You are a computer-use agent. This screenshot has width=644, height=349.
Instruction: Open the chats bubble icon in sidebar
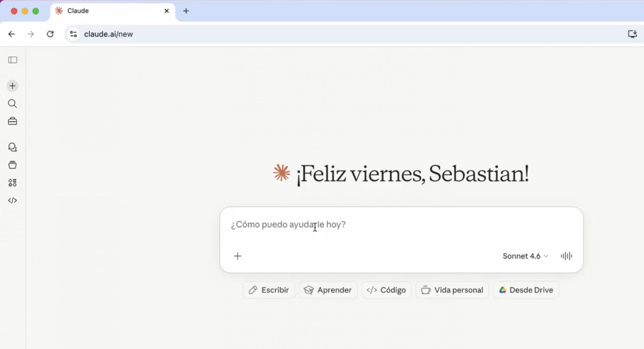click(x=12, y=147)
